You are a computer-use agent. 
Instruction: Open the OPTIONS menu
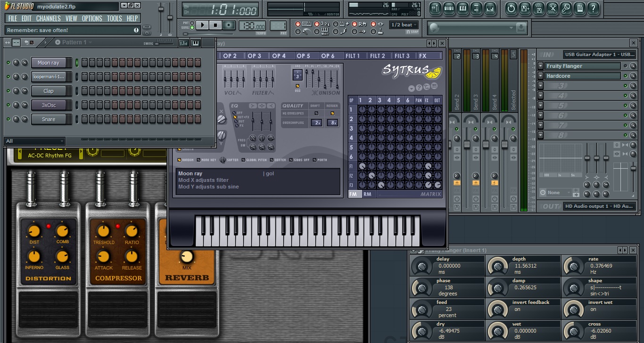point(92,18)
